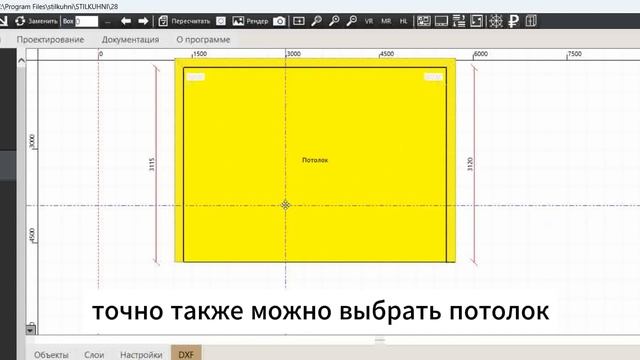Click the magnifier icon beside the frame icon
The height and width of the screenshot is (360, 640).
click(x=316, y=21)
